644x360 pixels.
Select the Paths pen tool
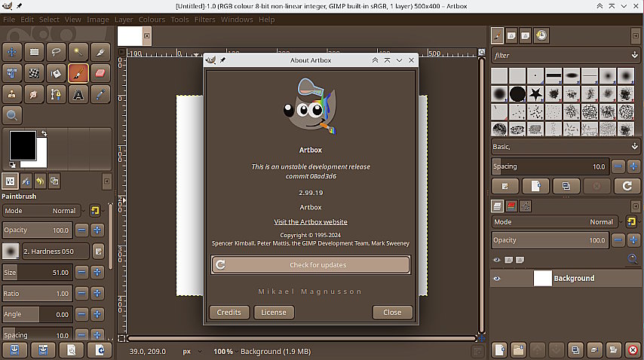pos(56,95)
